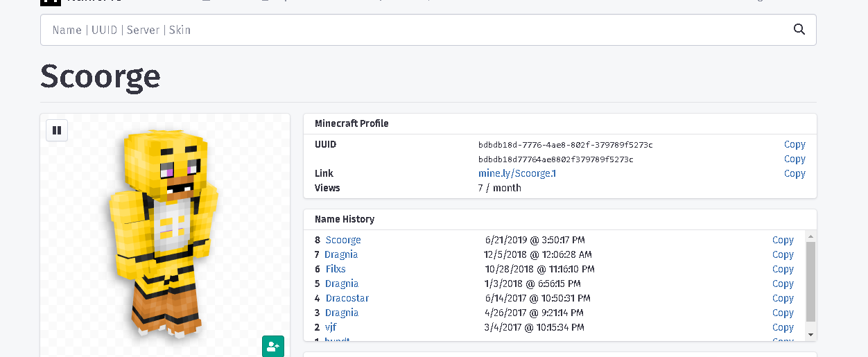
Task: Click the 10/28/2018 @ 11:16:10 PM timestamp
Action: click(539, 269)
